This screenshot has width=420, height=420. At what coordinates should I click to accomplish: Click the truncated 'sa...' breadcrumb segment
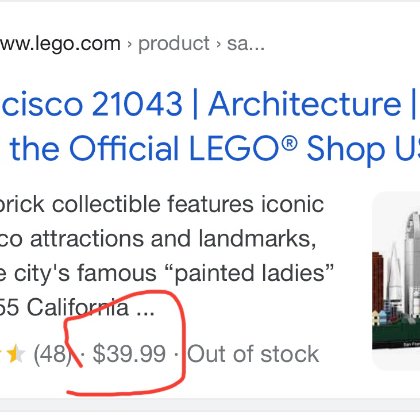[246, 44]
